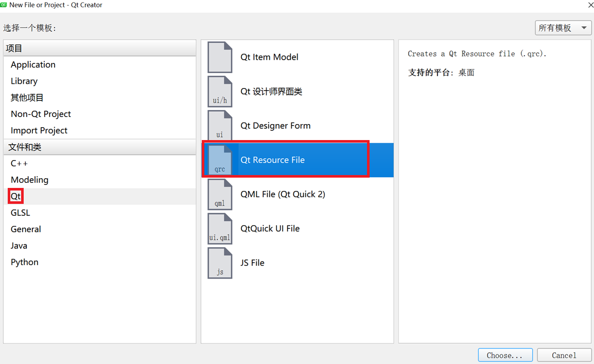Click the js file icon
The width and height of the screenshot is (594, 364).
coord(220,263)
